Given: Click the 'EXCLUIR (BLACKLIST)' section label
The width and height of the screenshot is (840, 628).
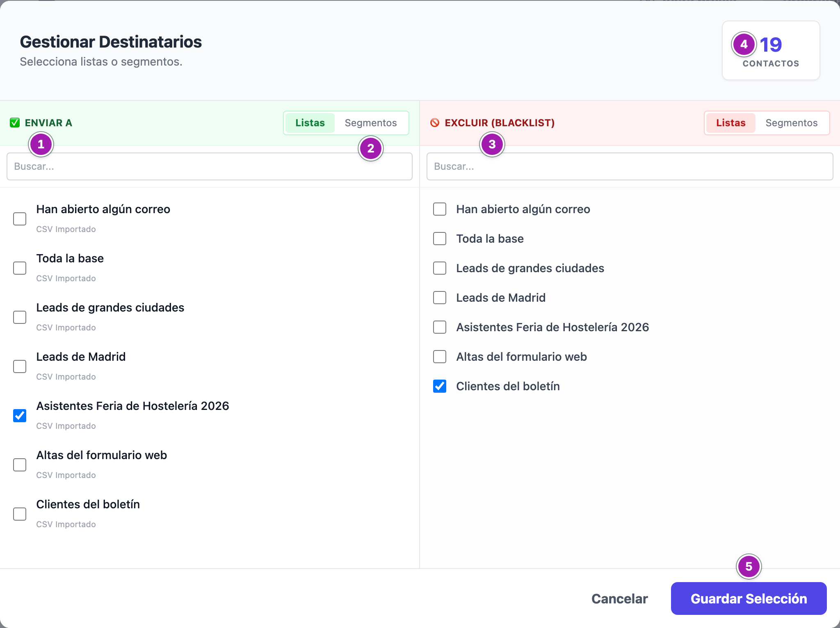Looking at the screenshot, I should [x=500, y=123].
